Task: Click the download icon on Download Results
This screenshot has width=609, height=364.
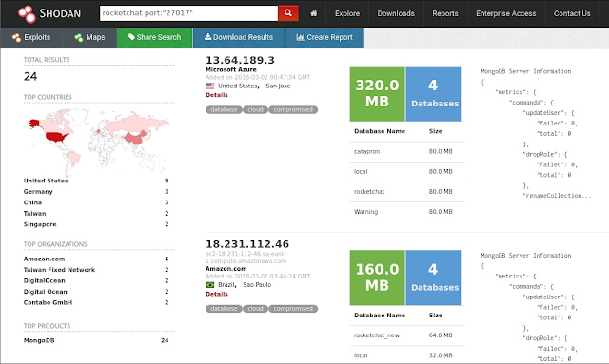Action: 207,37
